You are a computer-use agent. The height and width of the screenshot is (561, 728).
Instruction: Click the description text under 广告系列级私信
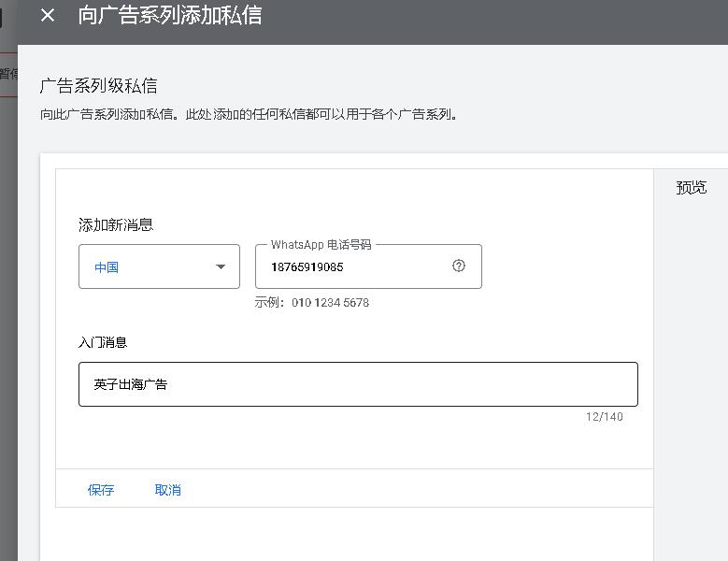tap(249, 115)
